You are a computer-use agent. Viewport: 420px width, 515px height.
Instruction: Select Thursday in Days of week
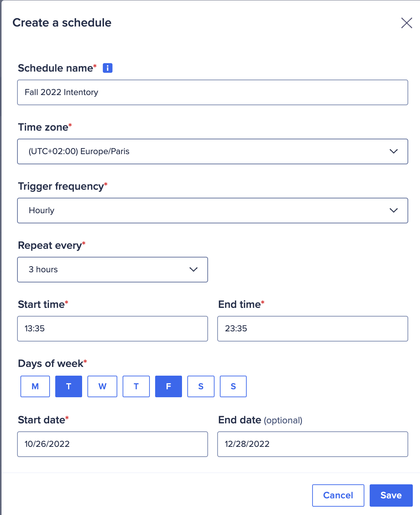pos(136,386)
